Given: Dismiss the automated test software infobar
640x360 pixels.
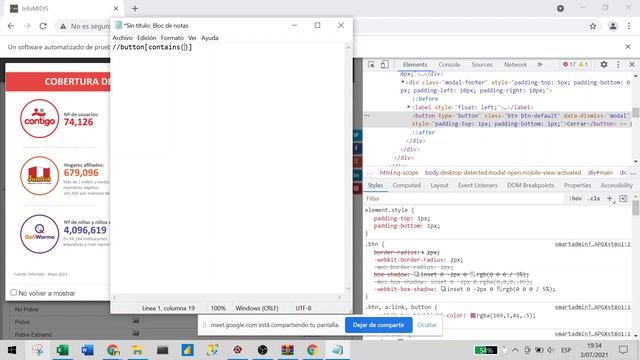Looking at the screenshot, I should [x=628, y=47].
